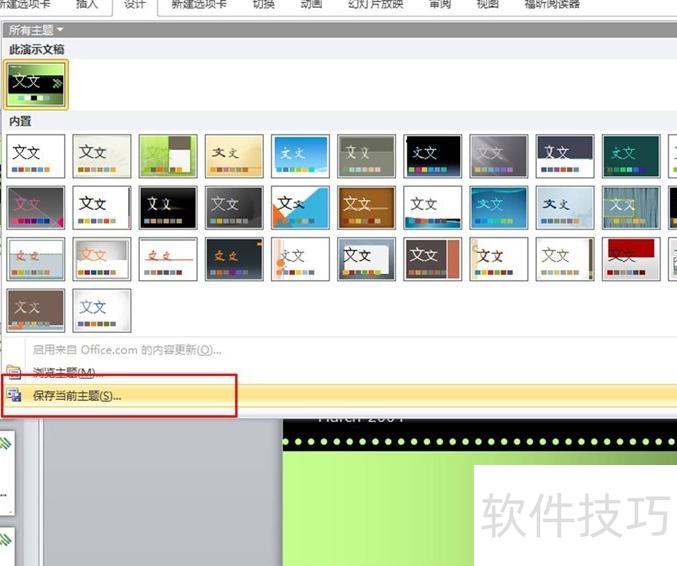
Task: Apply the striped blue-gray theme with yellow box
Action: 631,207
